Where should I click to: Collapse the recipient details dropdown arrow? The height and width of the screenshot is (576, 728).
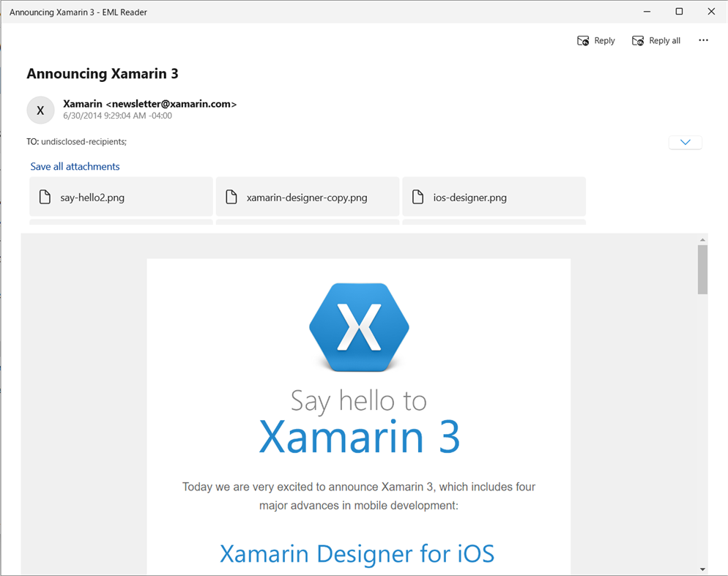point(685,141)
